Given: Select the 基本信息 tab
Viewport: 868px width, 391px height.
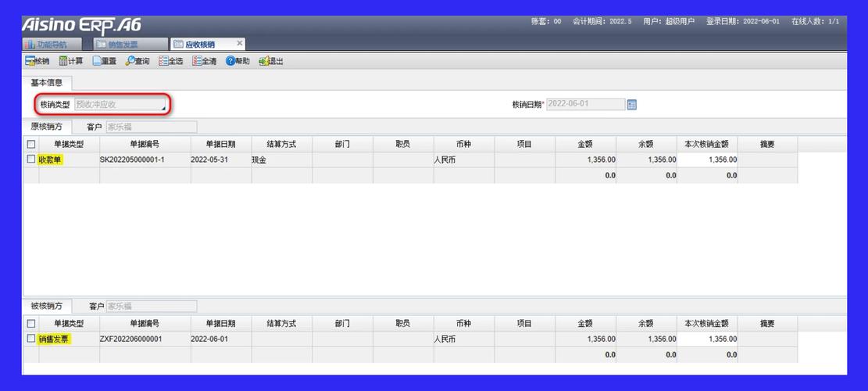Looking at the screenshot, I should coord(47,83).
